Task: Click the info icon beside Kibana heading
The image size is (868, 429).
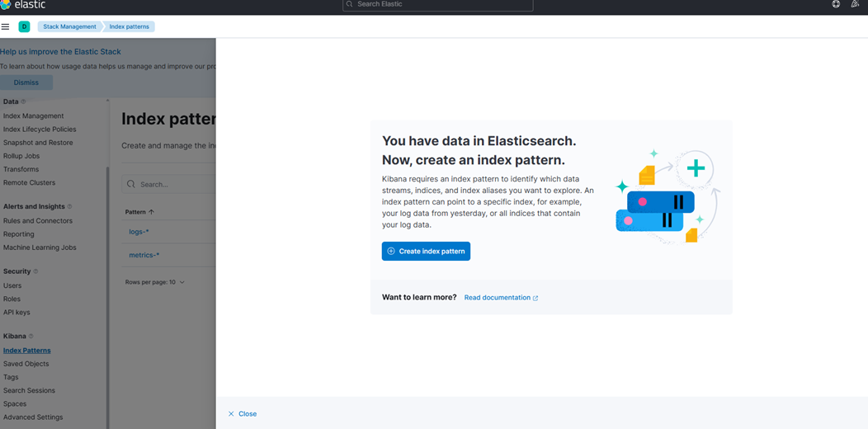Action: (x=31, y=337)
